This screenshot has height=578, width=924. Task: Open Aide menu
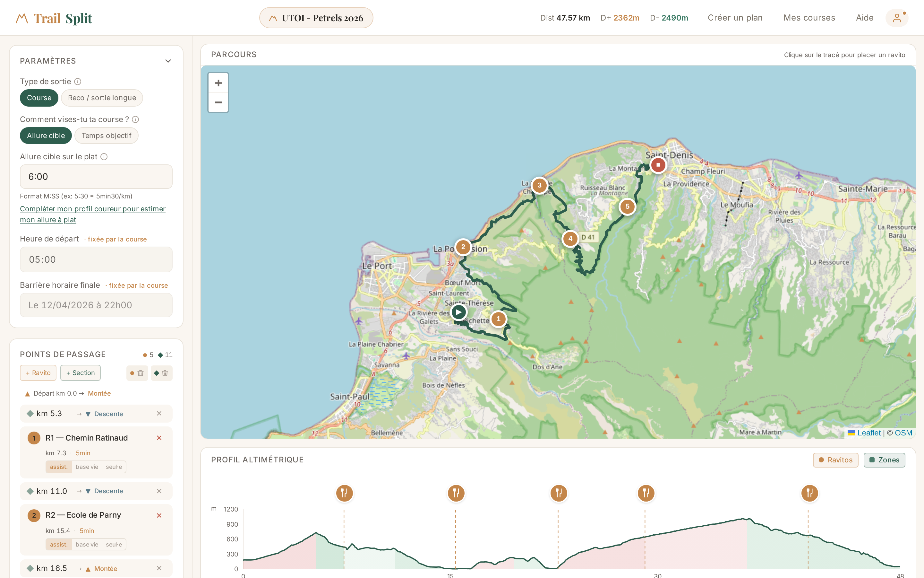(864, 18)
